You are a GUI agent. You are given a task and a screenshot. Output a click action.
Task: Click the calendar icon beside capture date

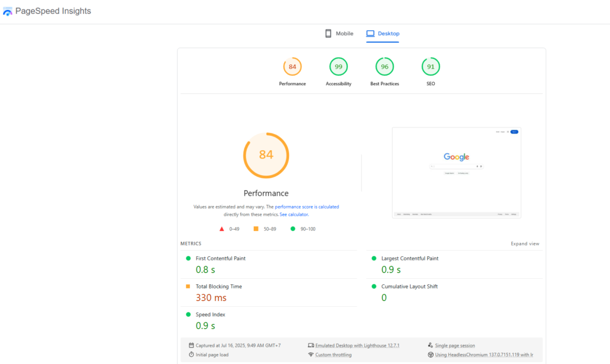(x=191, y=346)
